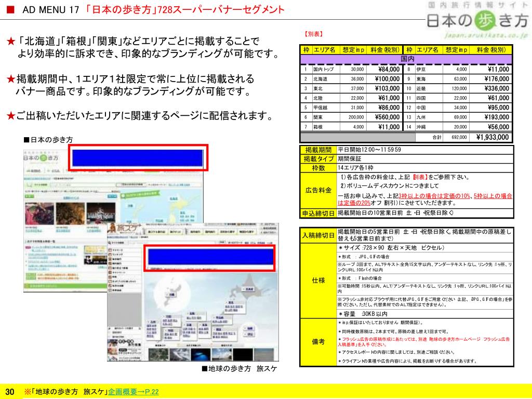
Task: Select the 沖縄 area cell
Action: pyautogui.click(x=428, y=127)
